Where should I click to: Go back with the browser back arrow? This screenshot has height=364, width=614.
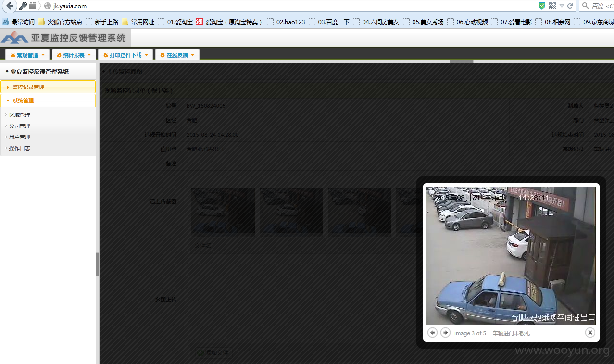point(9,6)
